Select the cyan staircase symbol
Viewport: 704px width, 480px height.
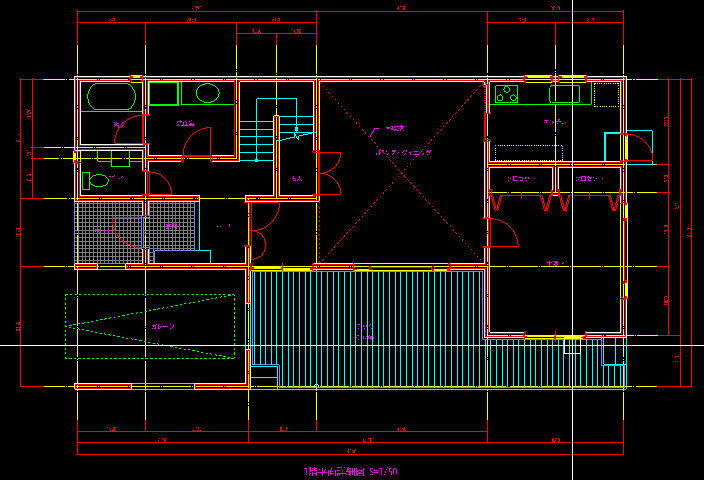tap(258, 140)
